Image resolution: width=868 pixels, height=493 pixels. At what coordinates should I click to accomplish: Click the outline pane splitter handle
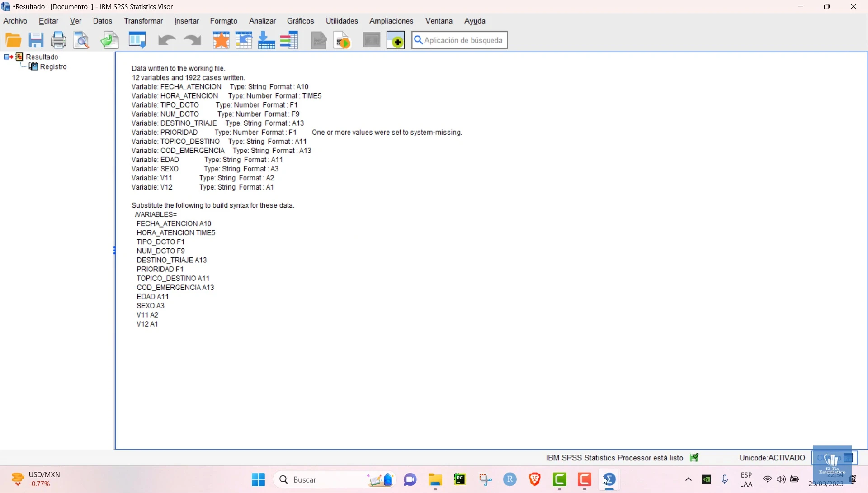click(114, 251)
